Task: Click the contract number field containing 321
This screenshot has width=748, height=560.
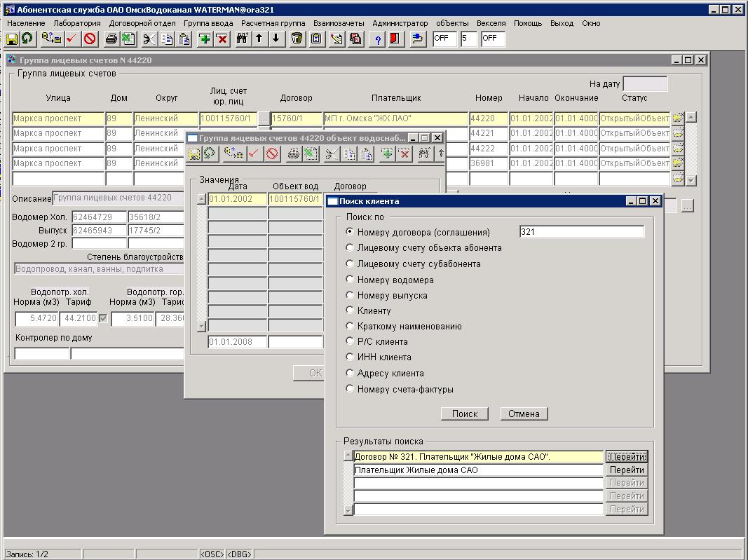Action: (x=581, y=232)
